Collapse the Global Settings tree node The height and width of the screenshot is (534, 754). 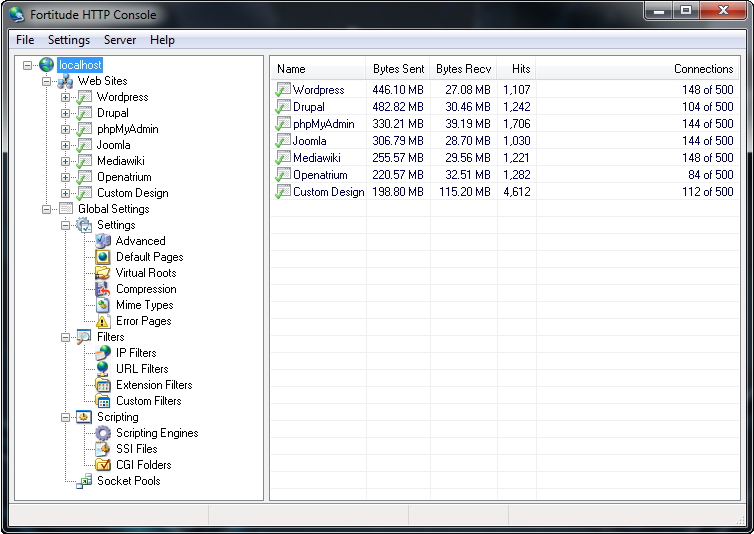tap(47, 209)
